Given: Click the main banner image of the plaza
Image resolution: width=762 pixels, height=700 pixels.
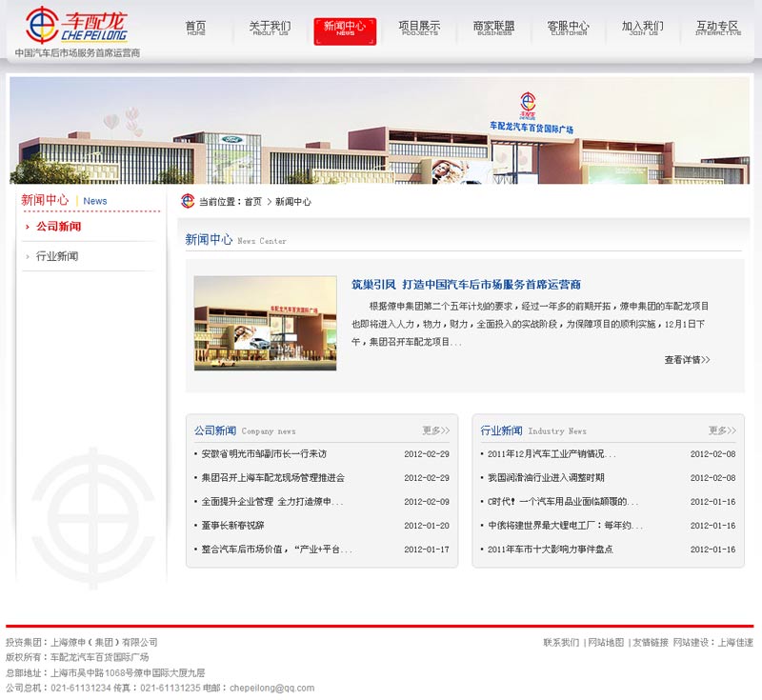Looking at the screenshot, I should [x=379, y=130].
